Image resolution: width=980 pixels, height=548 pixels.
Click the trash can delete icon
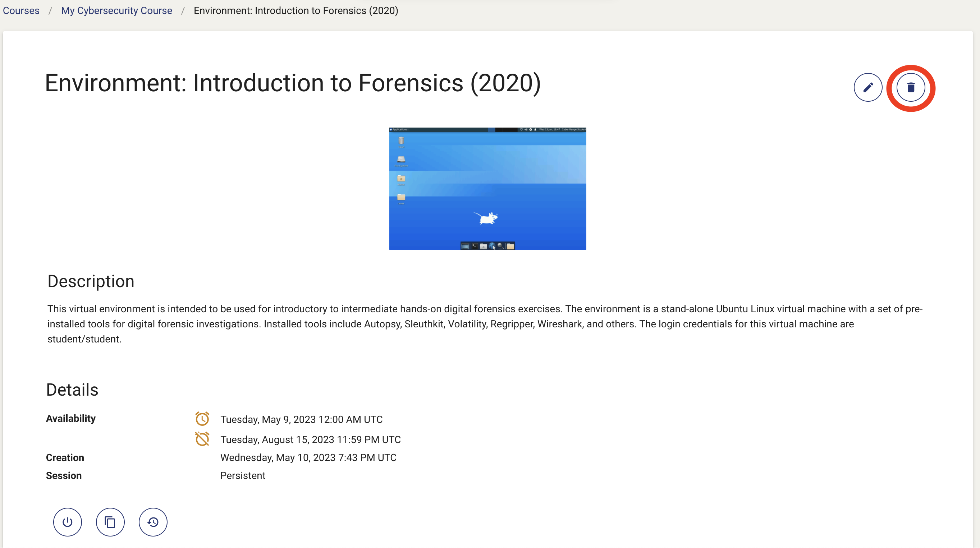click(910, 87)
